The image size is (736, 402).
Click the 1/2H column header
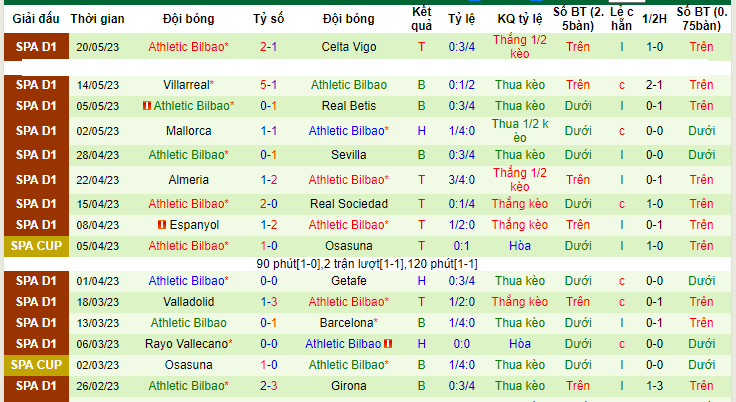tap(654, 19)
